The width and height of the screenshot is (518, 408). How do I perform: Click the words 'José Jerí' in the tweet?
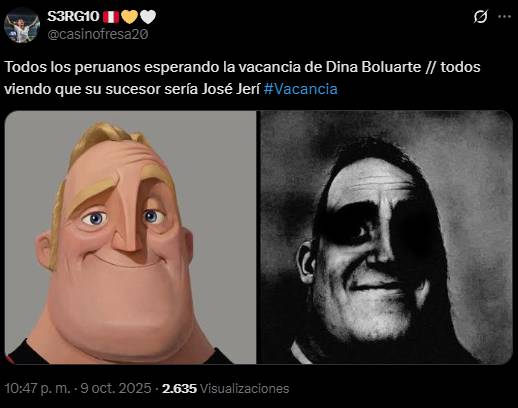pyautogui.click(x=231, y=89)
